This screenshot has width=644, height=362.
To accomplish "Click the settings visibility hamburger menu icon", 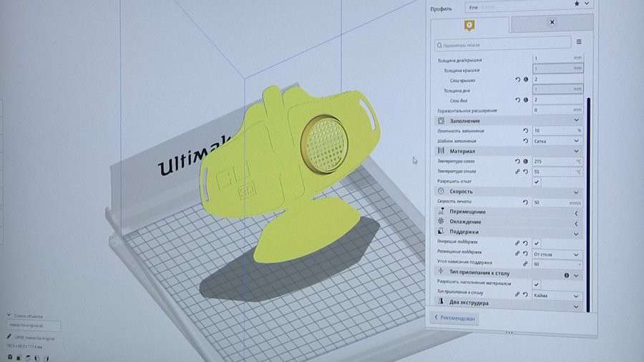I will pos(577,44).
